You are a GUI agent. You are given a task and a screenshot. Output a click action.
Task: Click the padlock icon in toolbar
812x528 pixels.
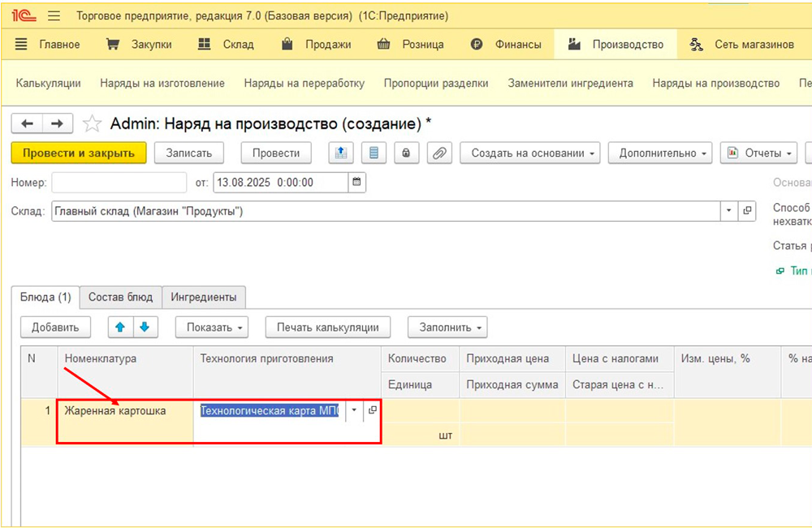[x=406, y=153]
